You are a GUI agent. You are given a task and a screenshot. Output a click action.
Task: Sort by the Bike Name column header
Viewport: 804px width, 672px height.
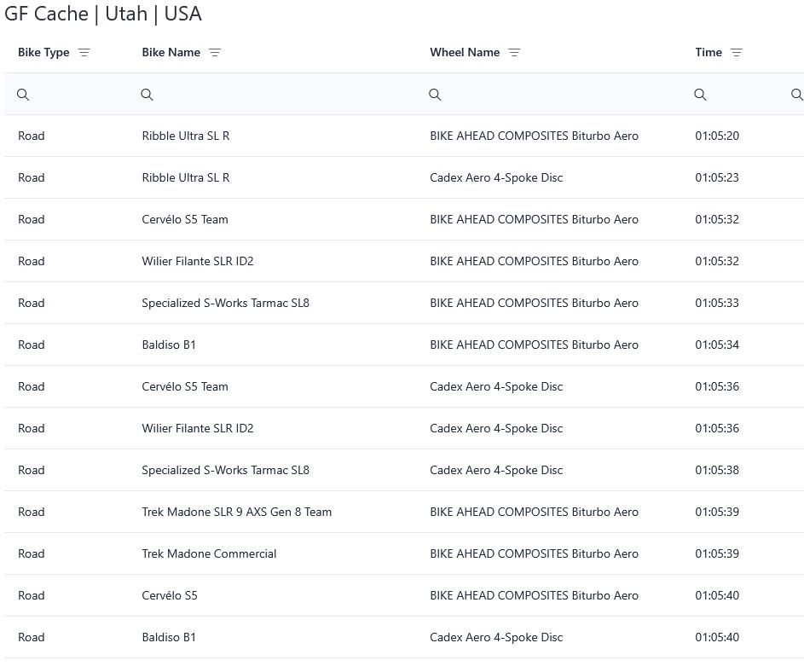171,53
